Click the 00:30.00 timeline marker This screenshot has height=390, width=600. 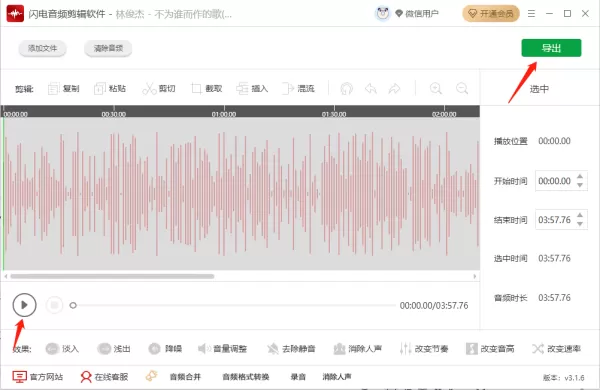[114, 114]
